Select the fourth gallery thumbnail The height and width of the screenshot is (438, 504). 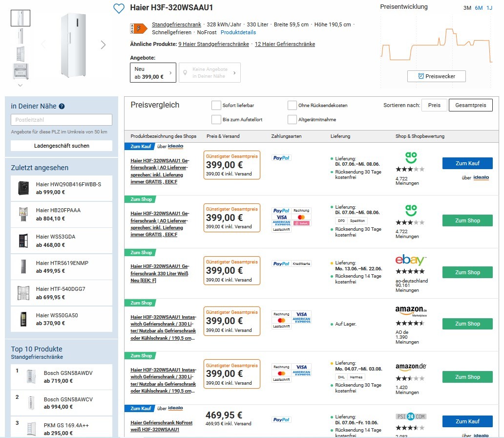coord(21,71)
